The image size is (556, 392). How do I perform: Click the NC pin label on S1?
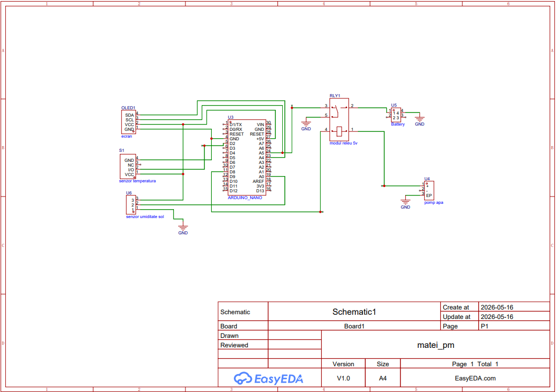[131, 165]
